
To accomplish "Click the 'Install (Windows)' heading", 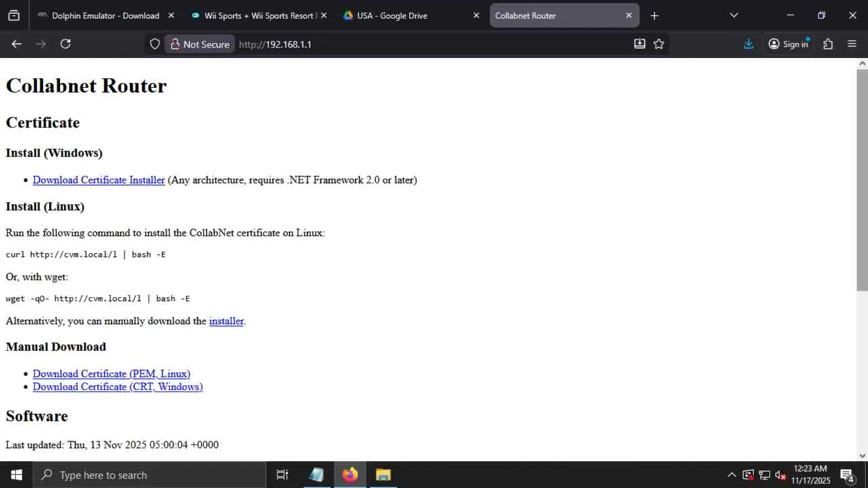I will (54, 152).
